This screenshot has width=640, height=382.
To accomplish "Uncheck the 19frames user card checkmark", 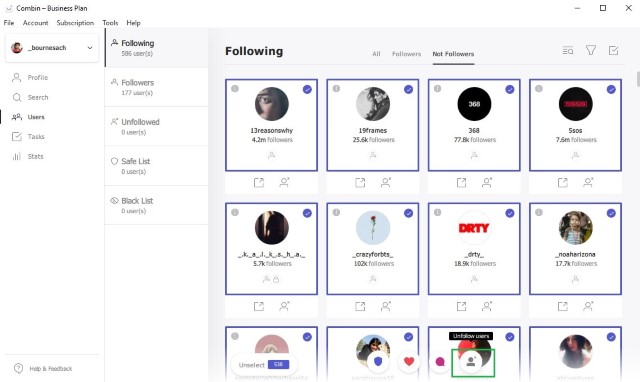I will [408, 89].
